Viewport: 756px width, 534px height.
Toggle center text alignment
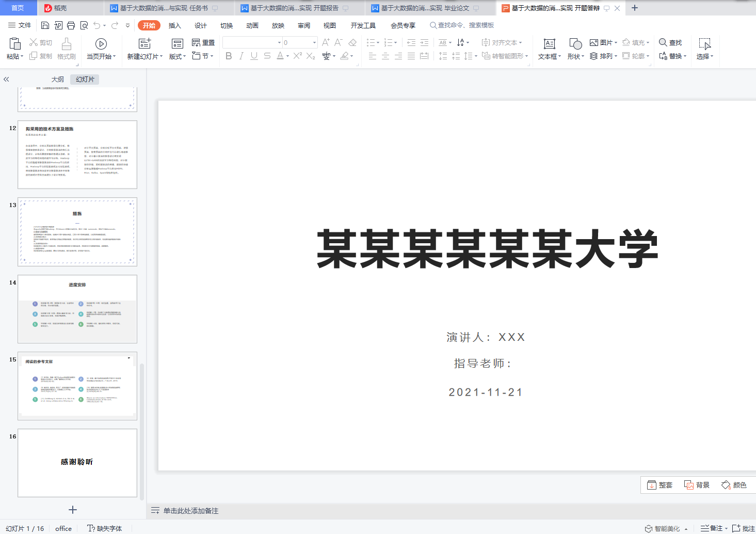tap(385, 56)
